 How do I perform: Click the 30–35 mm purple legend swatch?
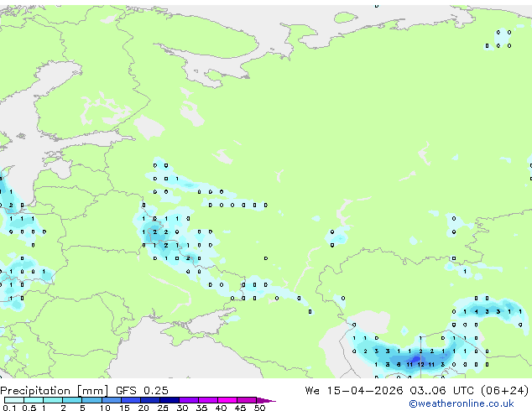[x=189, y=400]
